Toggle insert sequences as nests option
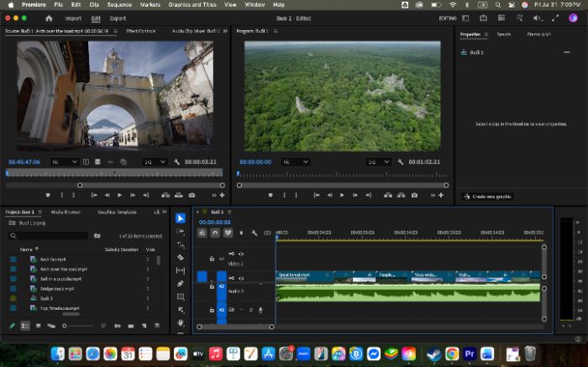 [202, 233]
